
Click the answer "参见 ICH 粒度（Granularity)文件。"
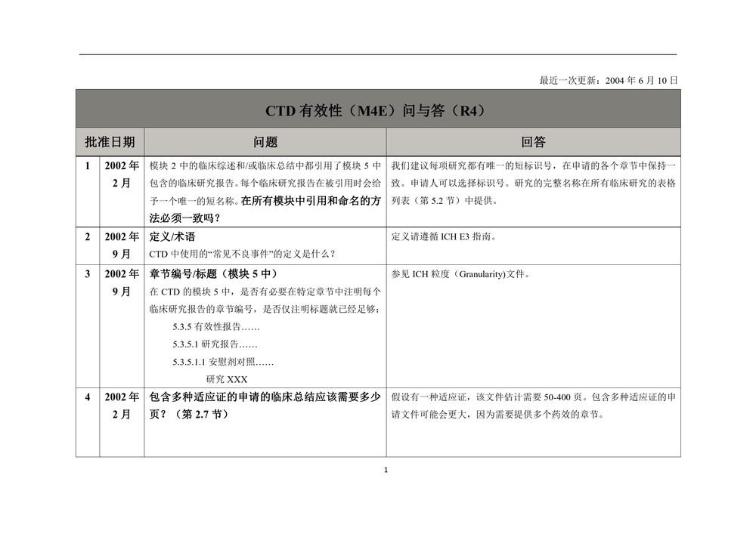coord(461,274)
